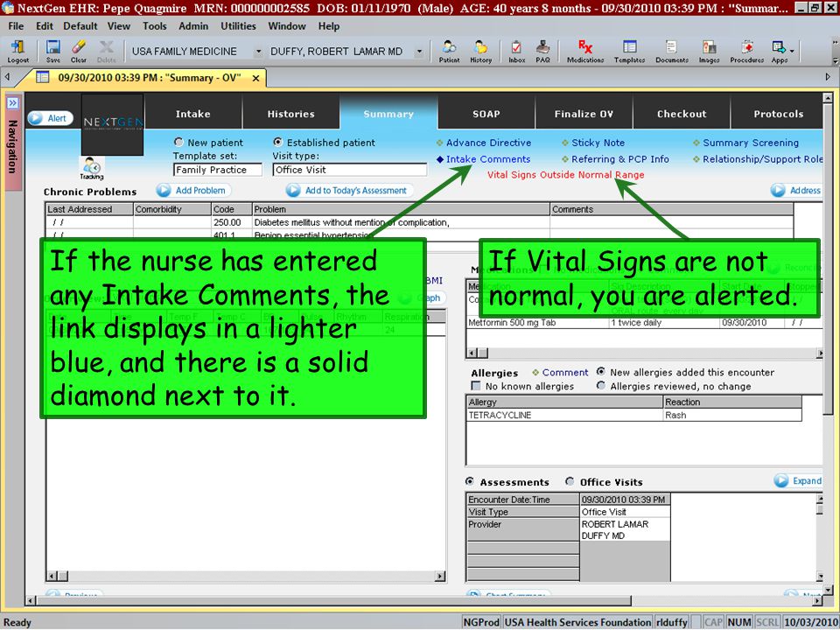Select the TETRACYCLINE allergy row
The image size is (840, 630).
633,415
